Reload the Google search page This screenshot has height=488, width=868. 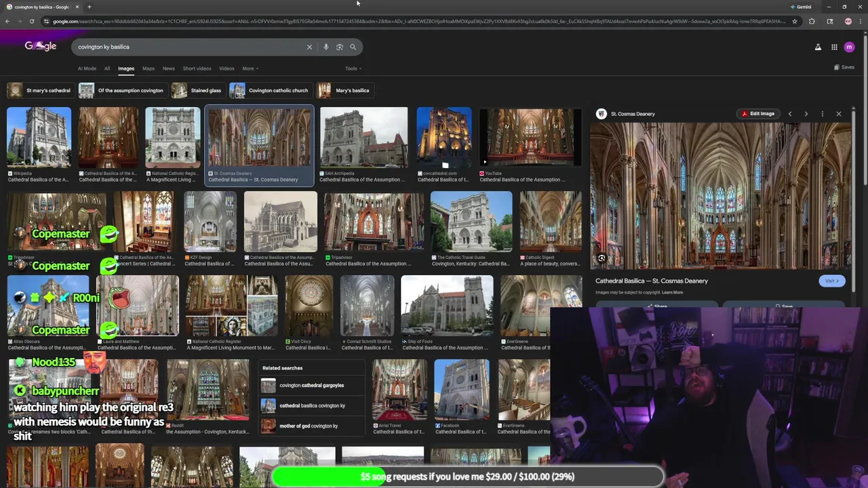coord(31,21)
